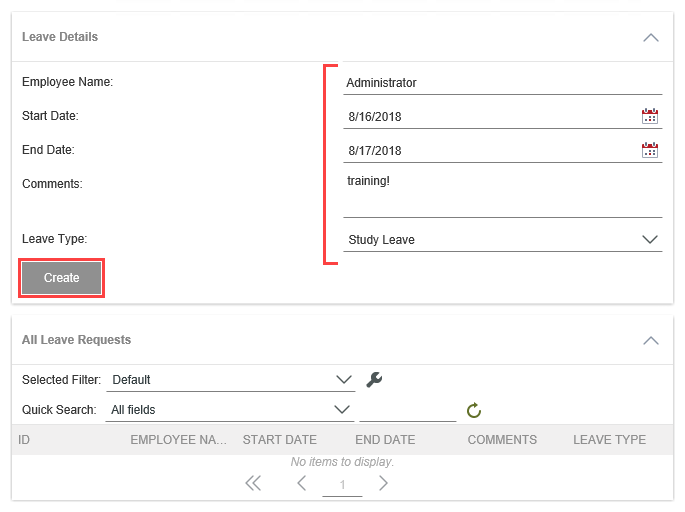Open the End Date calendar picker

tap(650, 150)
